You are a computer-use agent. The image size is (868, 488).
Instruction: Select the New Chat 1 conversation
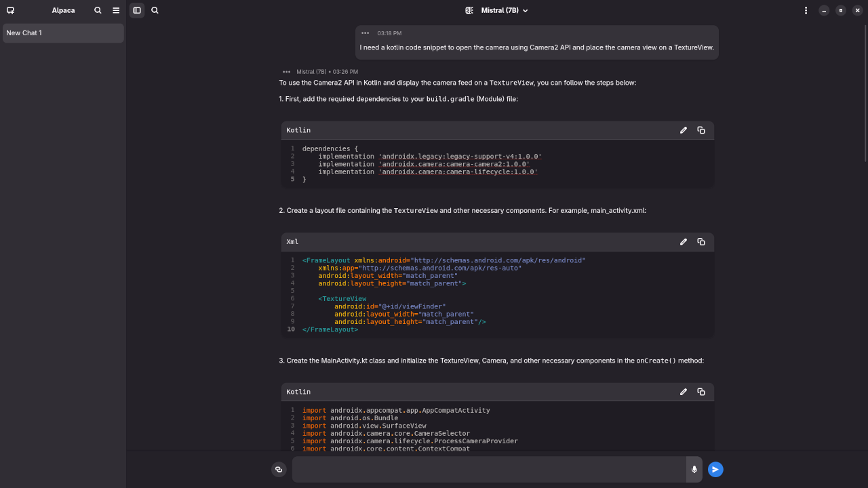click(63, 33)
